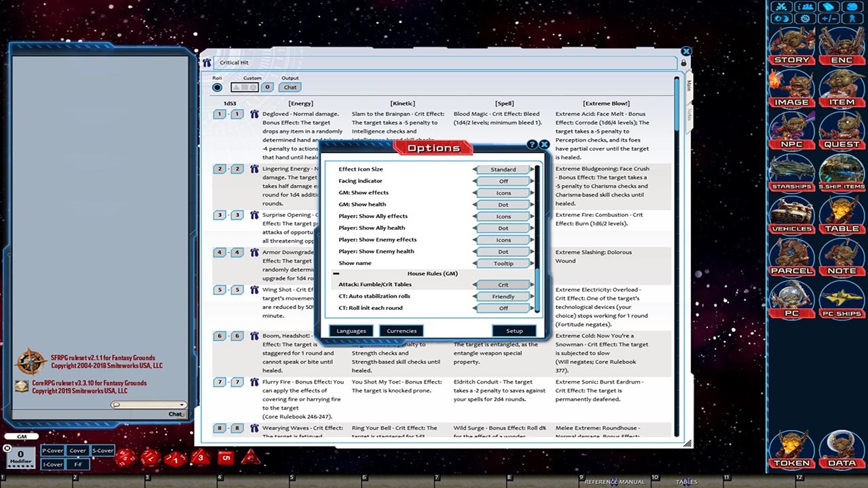This screenshot has width=868, height=488.
Task: Click the Languages button
Action: pos(351,331)
